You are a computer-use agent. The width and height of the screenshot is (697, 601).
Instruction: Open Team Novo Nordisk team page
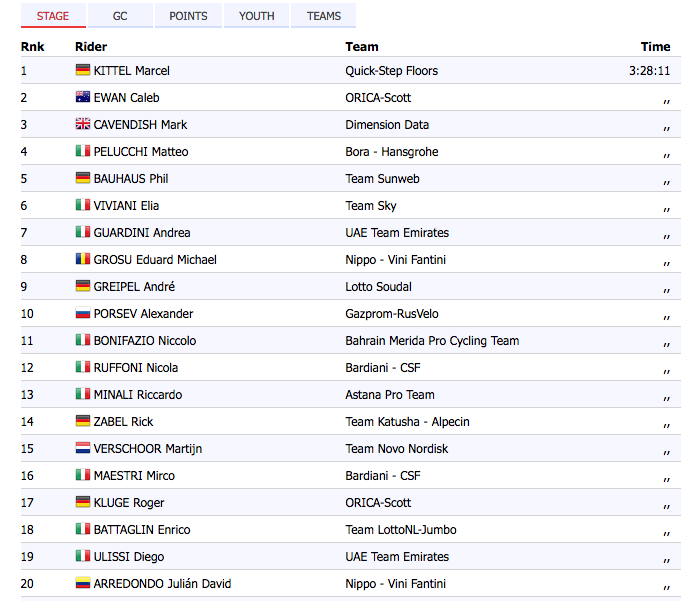(x=396, y=449)
